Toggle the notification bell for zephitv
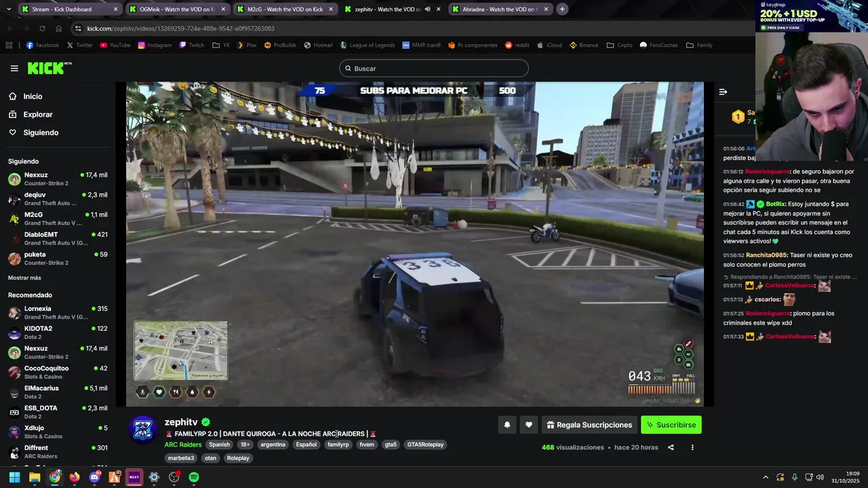 tap(507, 425)
